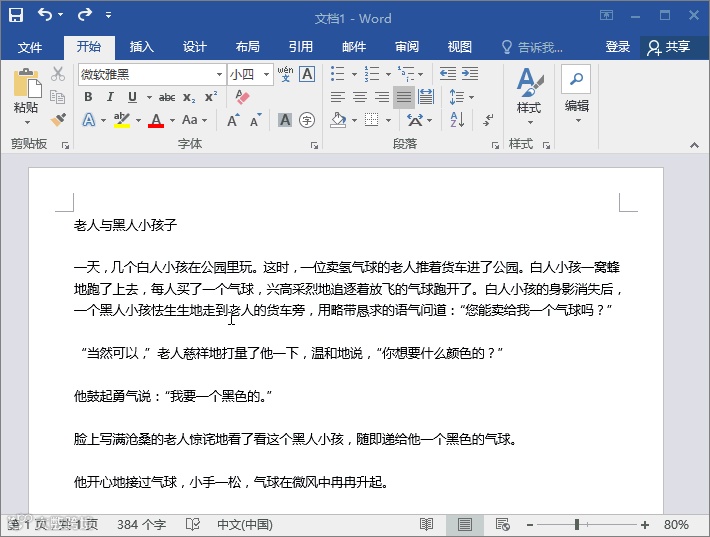Open the underline style dropdown arrow
This screenshot has width=710, height=537.
pos(149,97)
